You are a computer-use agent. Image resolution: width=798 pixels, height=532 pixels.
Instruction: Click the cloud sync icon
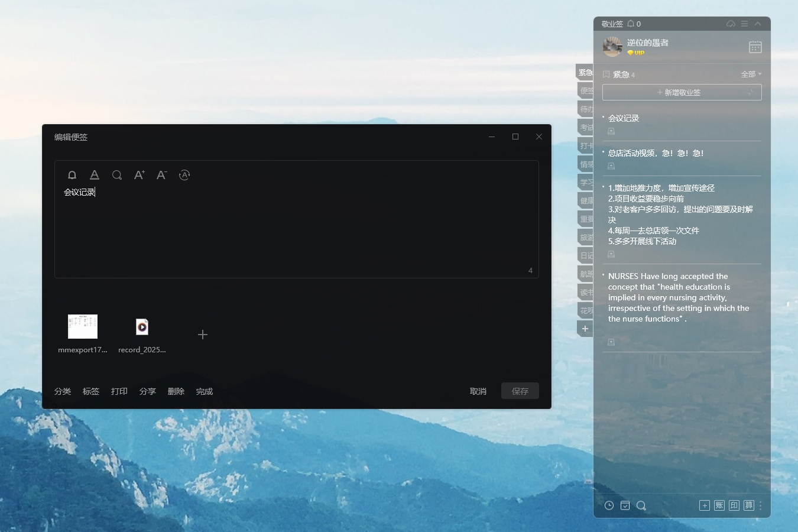[731, 24]
